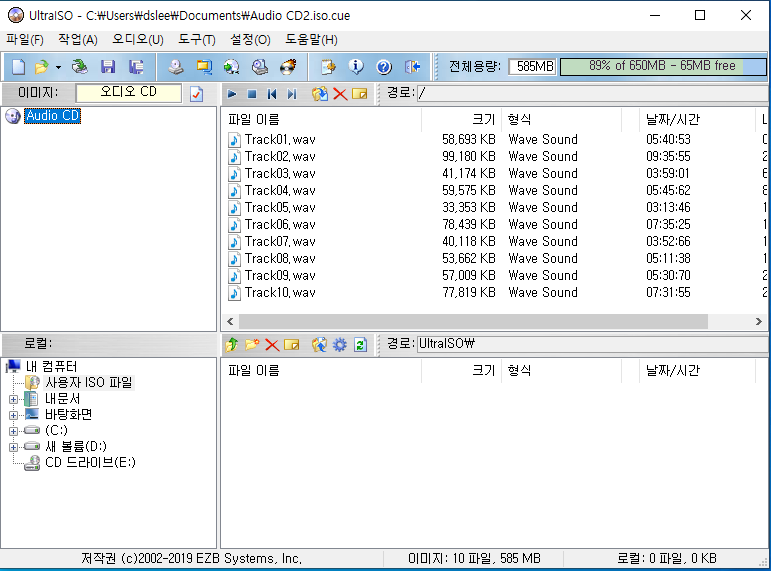The height and width of the screenshot is (571, 771).
Task: Expand the (C:) drive node
Action: point(13,431)
